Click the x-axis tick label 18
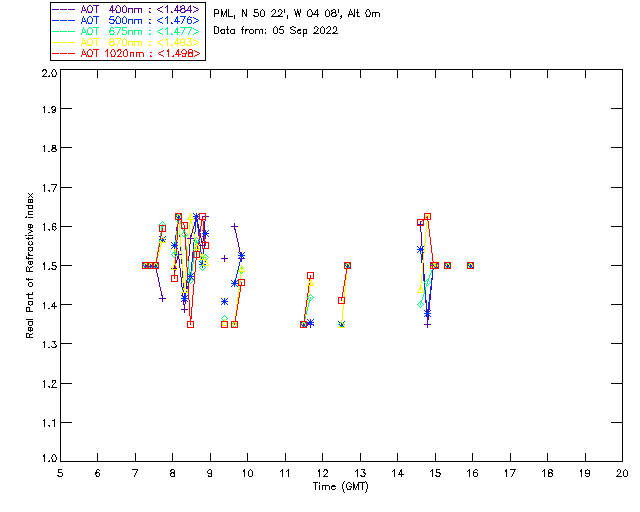 point(547,473)
